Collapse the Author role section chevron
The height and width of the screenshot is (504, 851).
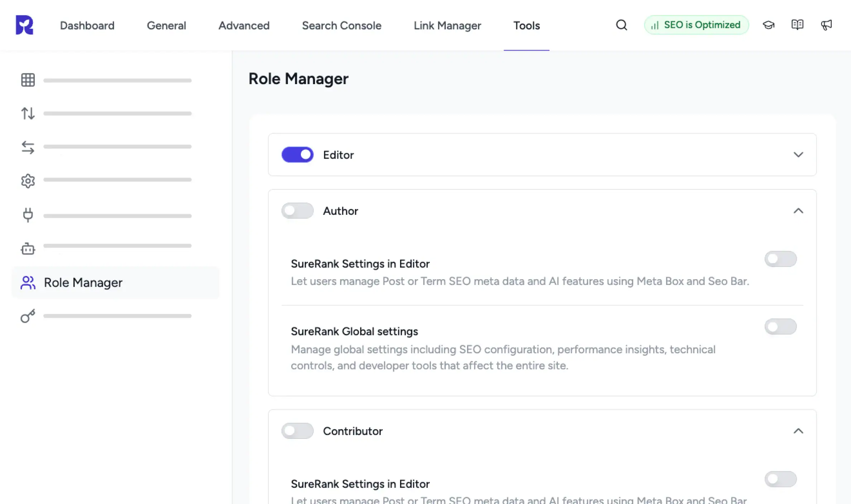point(798,210)
